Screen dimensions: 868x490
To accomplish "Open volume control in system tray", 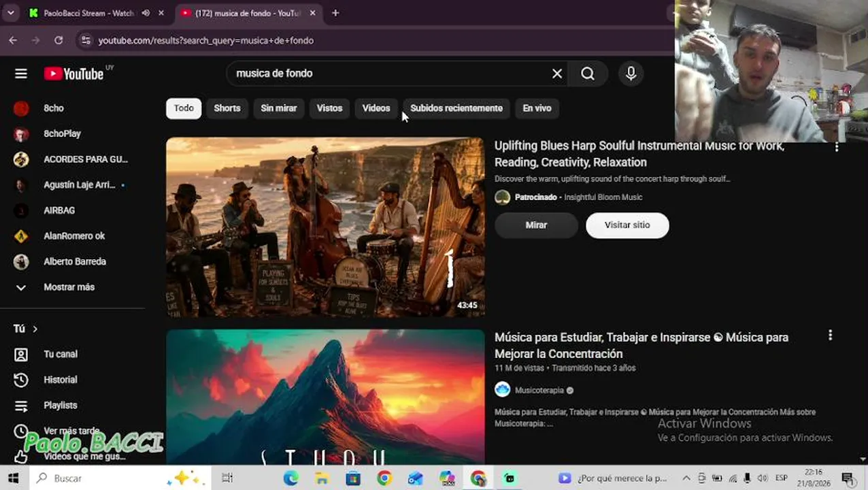I will pyautogui.click(x=763, y=478).
